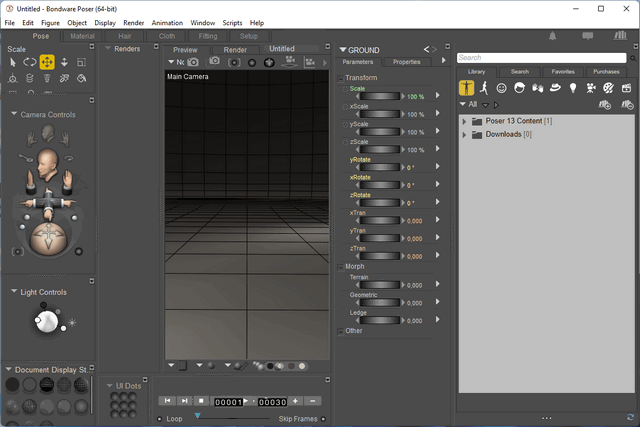Select the Figures category icon in Library
The height and width of the screenshot is (427, 640).
click(x=466, y=88)
